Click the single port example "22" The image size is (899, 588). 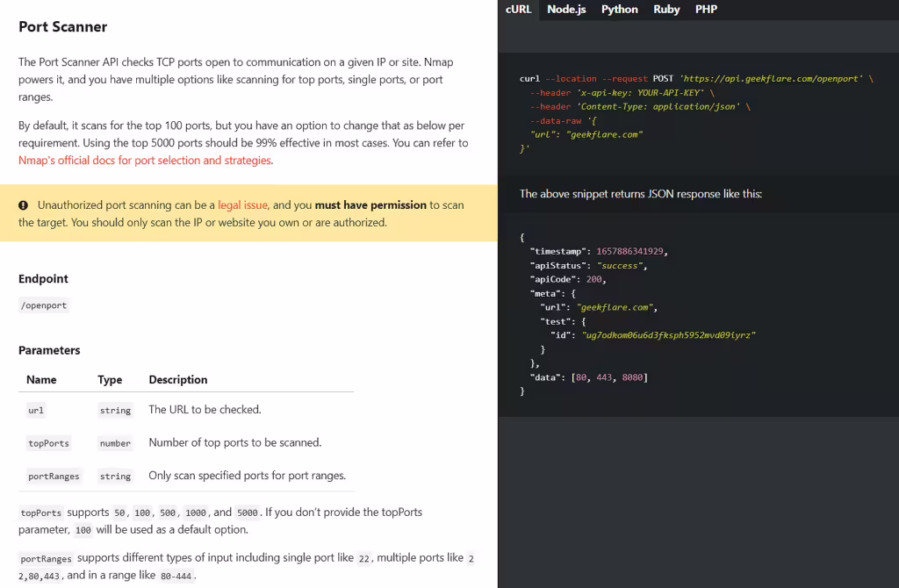[363, 559]
